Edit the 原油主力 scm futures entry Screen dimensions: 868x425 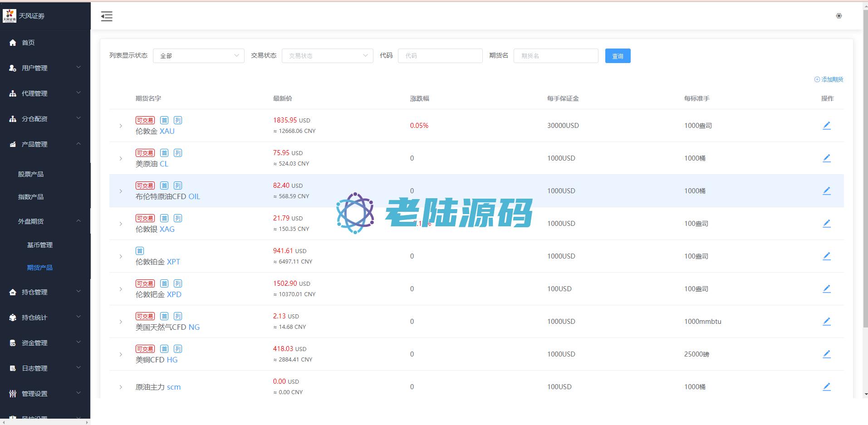tap(826, 387)
